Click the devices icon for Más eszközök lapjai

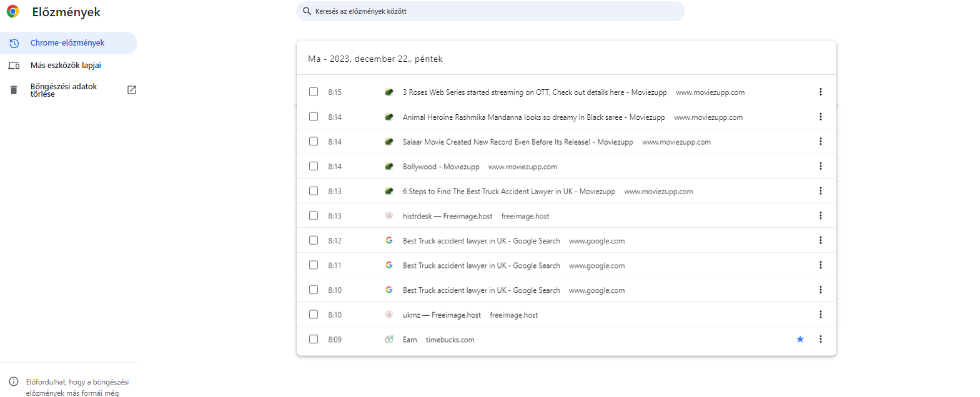point(14,66)
